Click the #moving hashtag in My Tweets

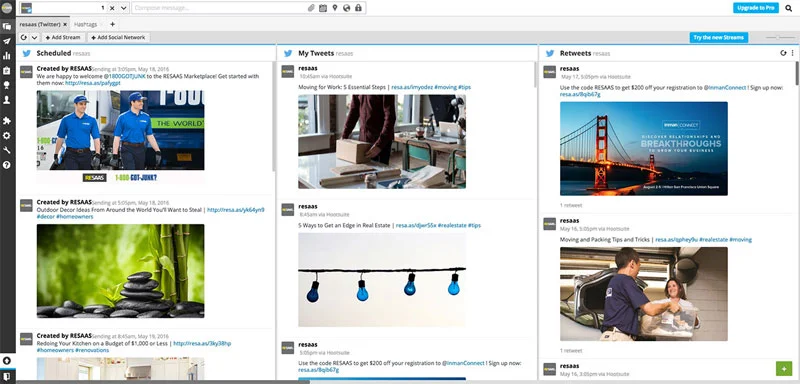pos(446,87)
